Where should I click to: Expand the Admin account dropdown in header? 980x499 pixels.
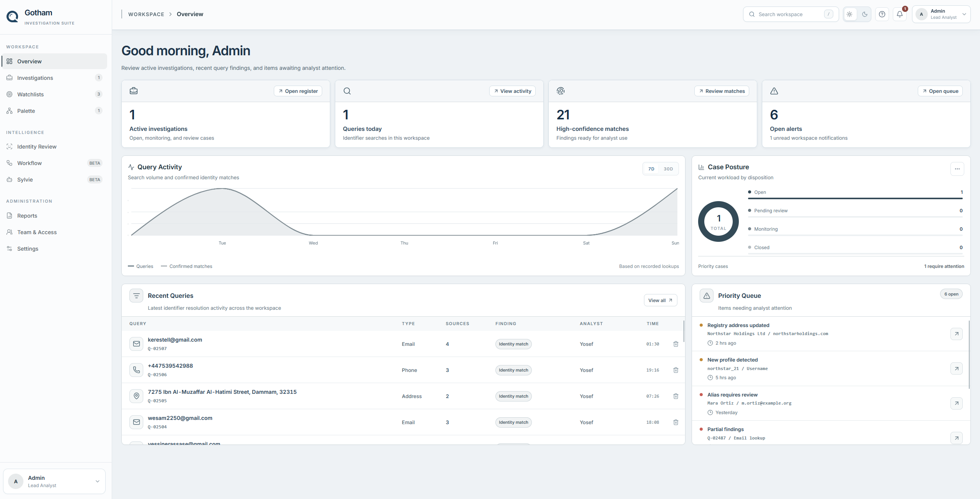tap(941, 14)
